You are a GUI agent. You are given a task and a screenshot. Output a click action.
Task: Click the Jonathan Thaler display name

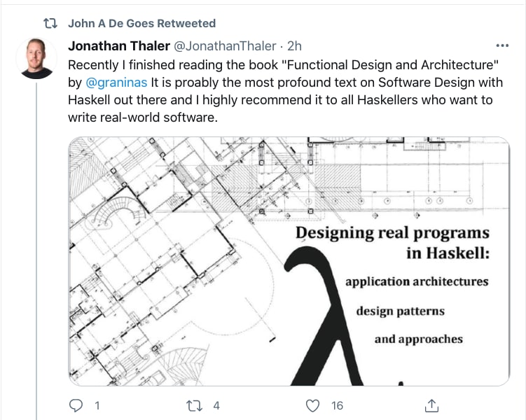click(119, 46)
